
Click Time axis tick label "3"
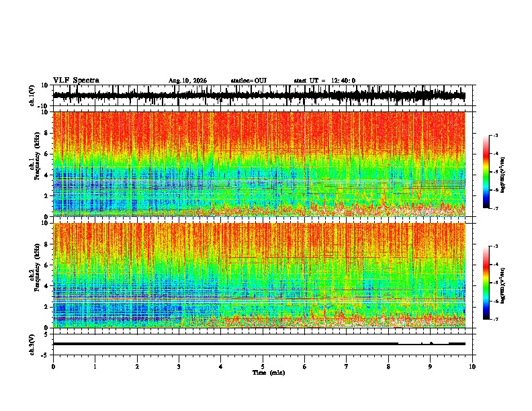click(x=179, y=367)
